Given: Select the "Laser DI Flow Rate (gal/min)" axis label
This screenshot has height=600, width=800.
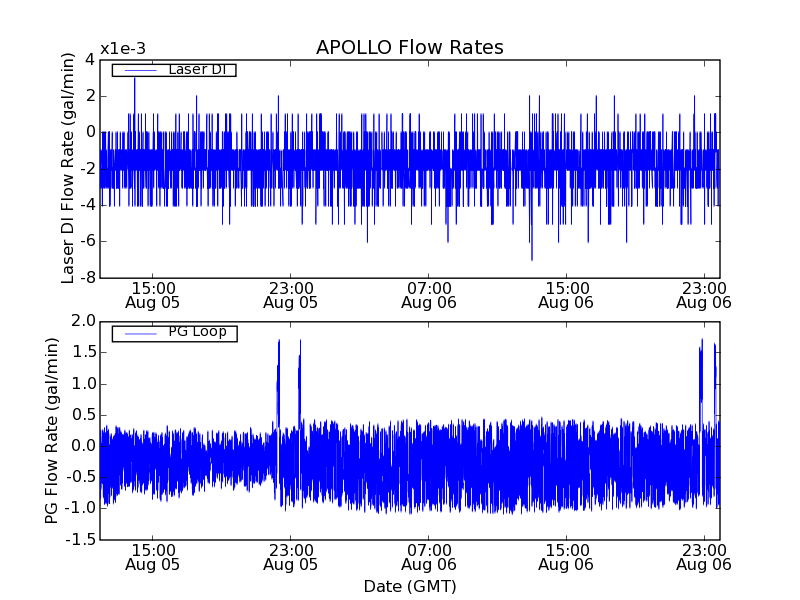Looking at the screenshot, I should coord(69,168).
